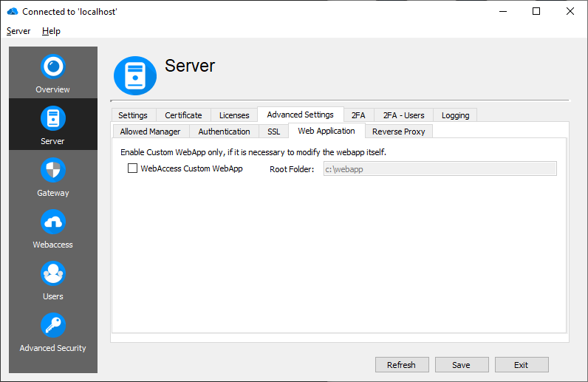Open the Authentication sub-tab
Viewport: 588px width, 382px height.
[x=225, y=132]
